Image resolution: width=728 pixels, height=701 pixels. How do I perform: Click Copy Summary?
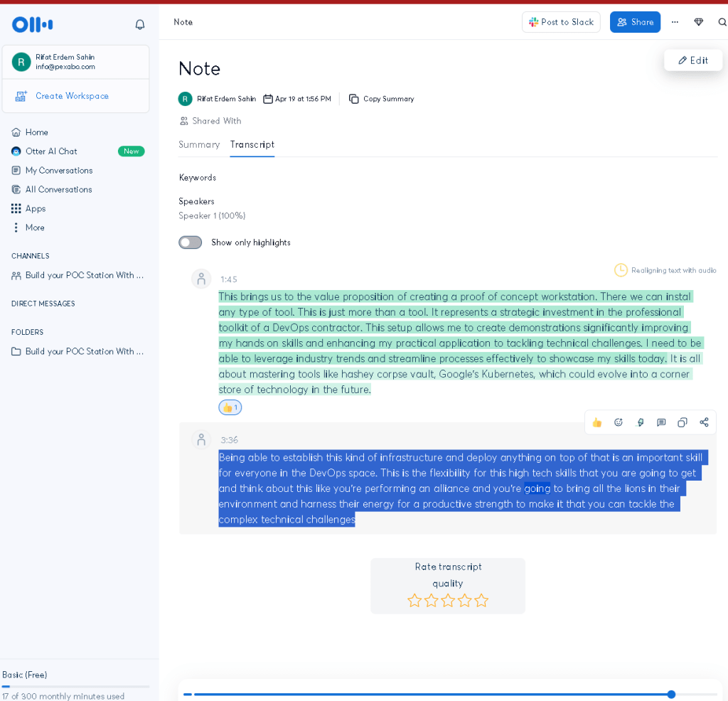pyautogui.click(x=381, y=99)
